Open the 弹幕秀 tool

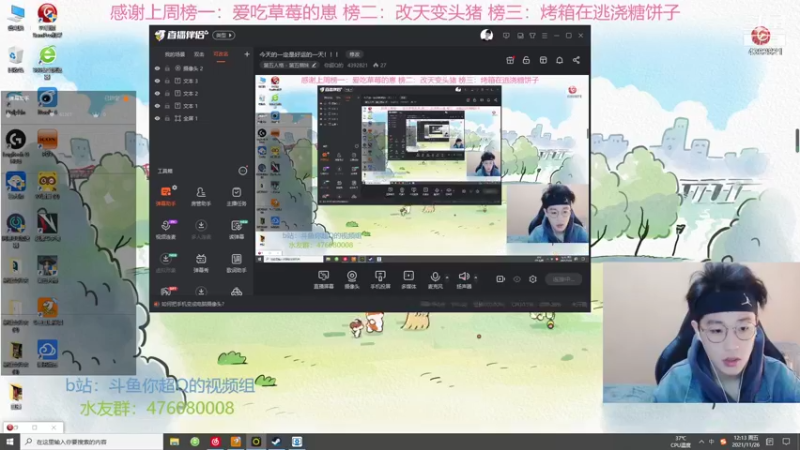(x=201, y=263)
